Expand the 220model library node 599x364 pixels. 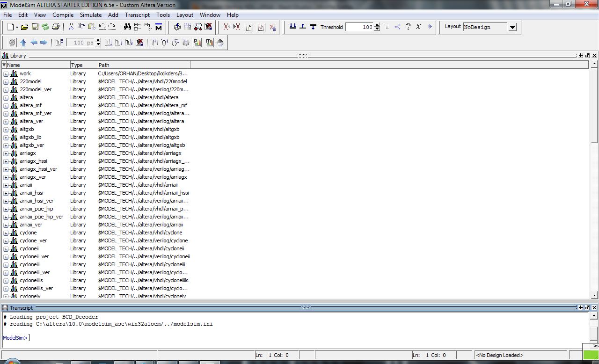point(6,82)
